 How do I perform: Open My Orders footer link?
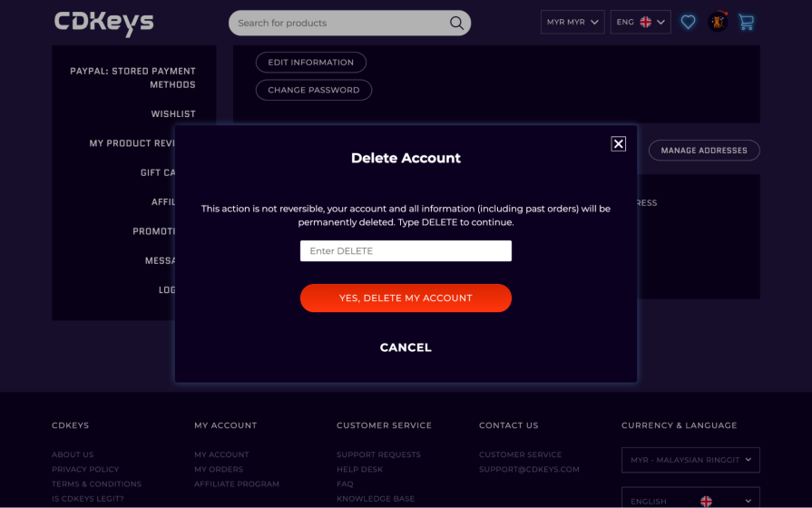pyautogui.click(x=219, y=469)
